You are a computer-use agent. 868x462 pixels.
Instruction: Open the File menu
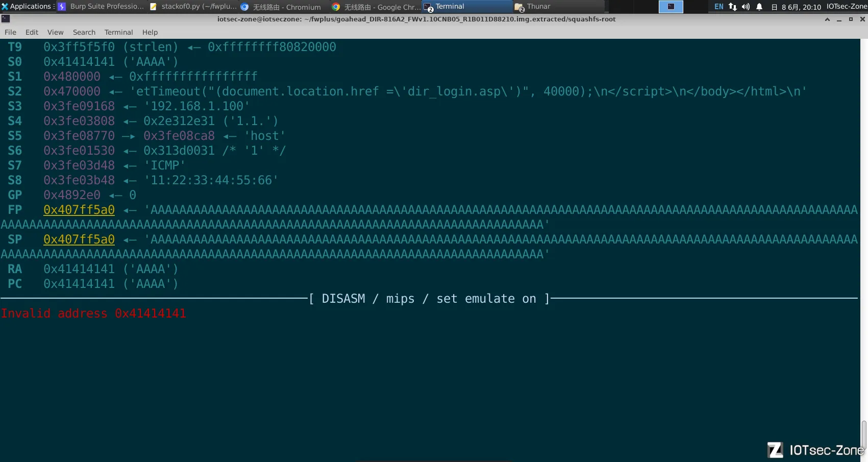[x=10, y=32]
